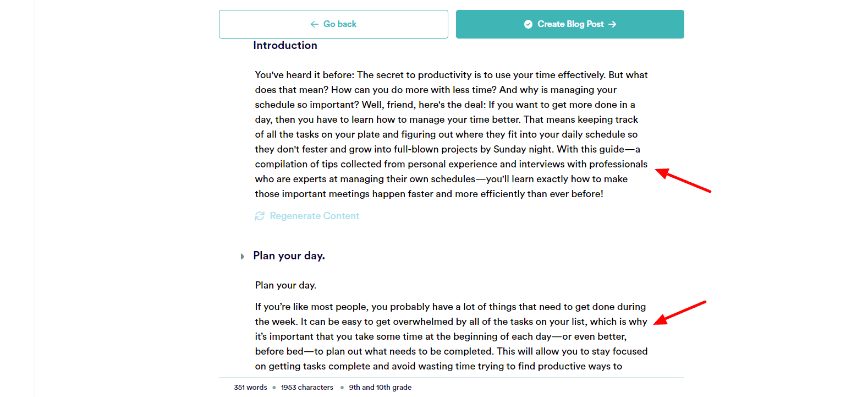
Task: Click the paragraph starting If you're like most people
Action: pyautogui.click(x=451, y=336)
